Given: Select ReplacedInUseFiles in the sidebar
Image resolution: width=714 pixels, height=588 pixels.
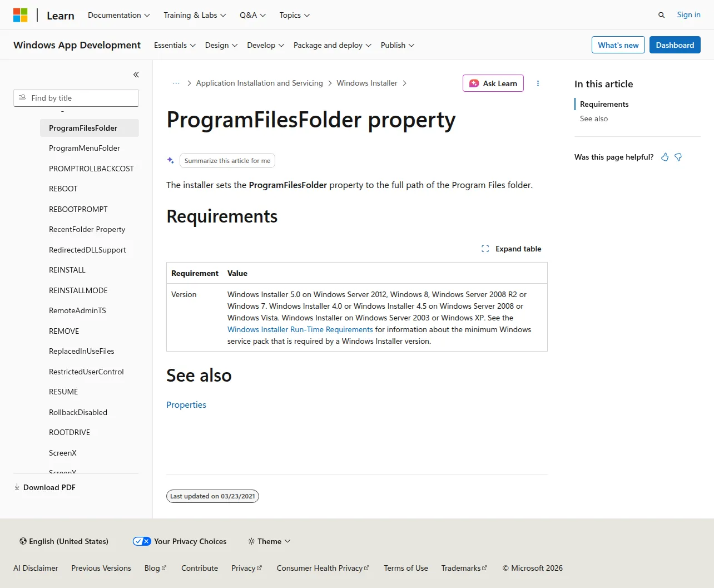Looking at the screenshot, I should [x=82, y=351].
